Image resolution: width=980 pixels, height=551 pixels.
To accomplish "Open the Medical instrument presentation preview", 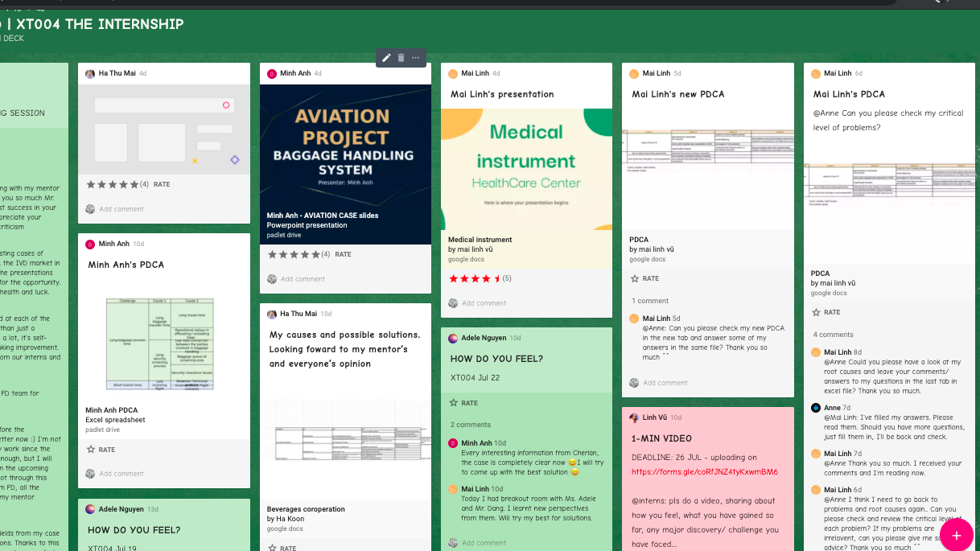I will click(526, 167).
